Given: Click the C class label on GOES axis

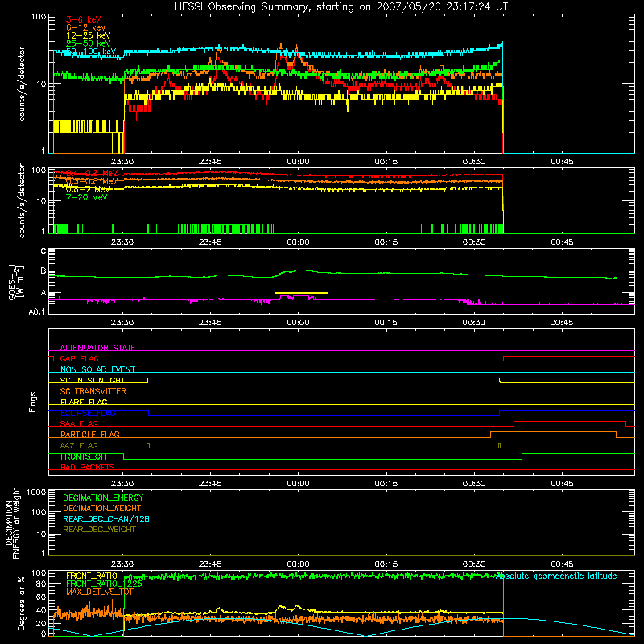Looking at the screenshot, I should [43, 251].
